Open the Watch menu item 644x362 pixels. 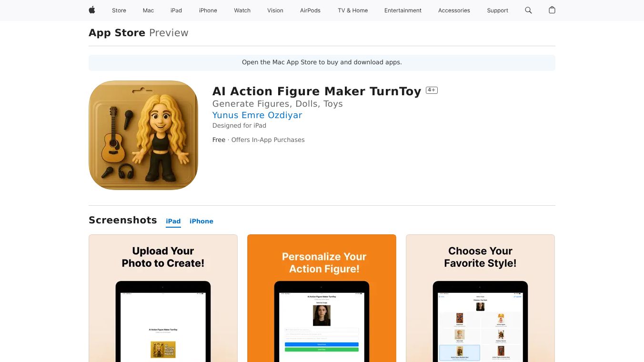(242, 10)
